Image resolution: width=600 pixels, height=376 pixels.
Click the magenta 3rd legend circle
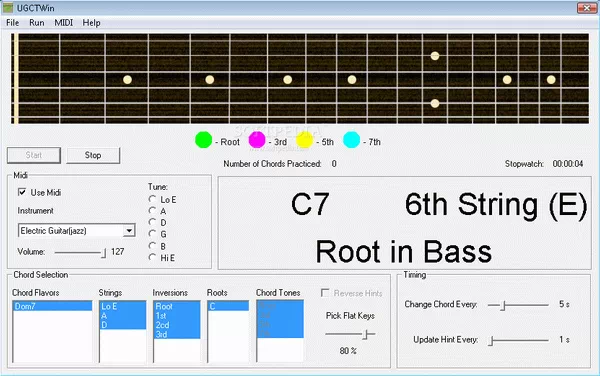point(257,140)
